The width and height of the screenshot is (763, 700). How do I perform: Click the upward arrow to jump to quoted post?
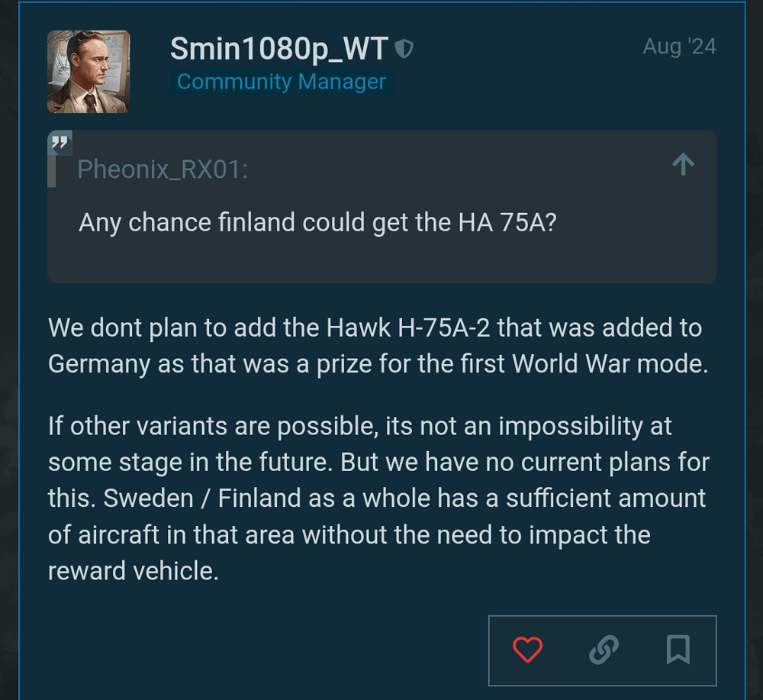point(683,164)
